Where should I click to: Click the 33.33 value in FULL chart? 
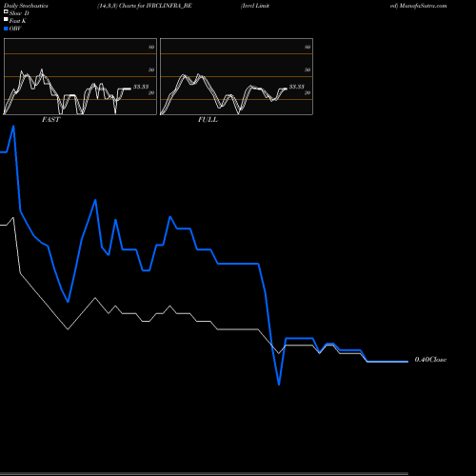pyautogui.click(x=297, y=87)
